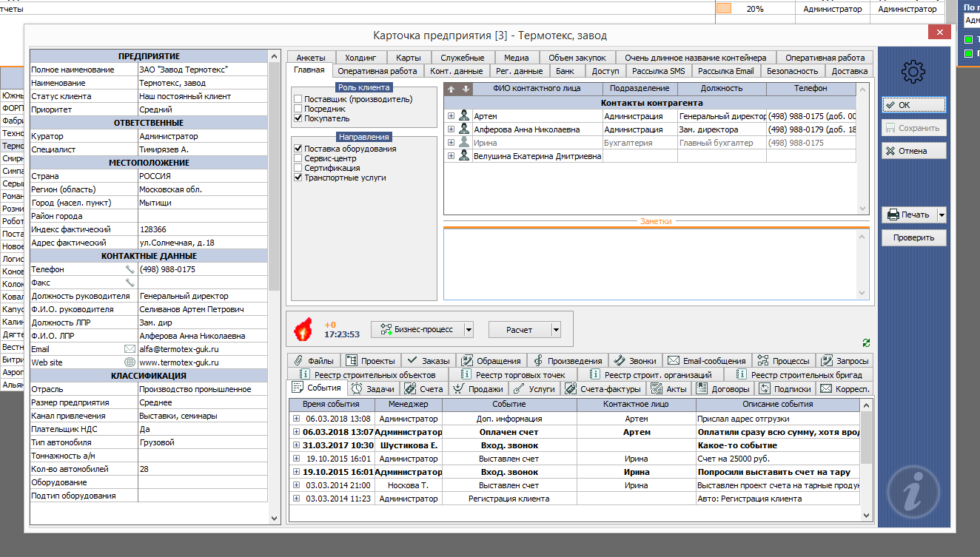Viewport: 980px width, 557px height.
Task: Enable the Сервис-центр checkbox
Action: pos(298,158)
